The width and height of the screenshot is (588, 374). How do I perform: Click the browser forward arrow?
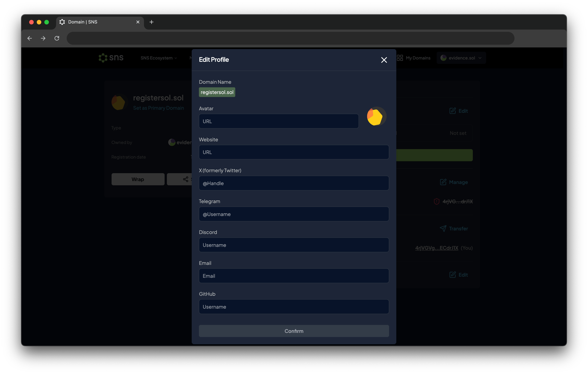coord(43,38)
